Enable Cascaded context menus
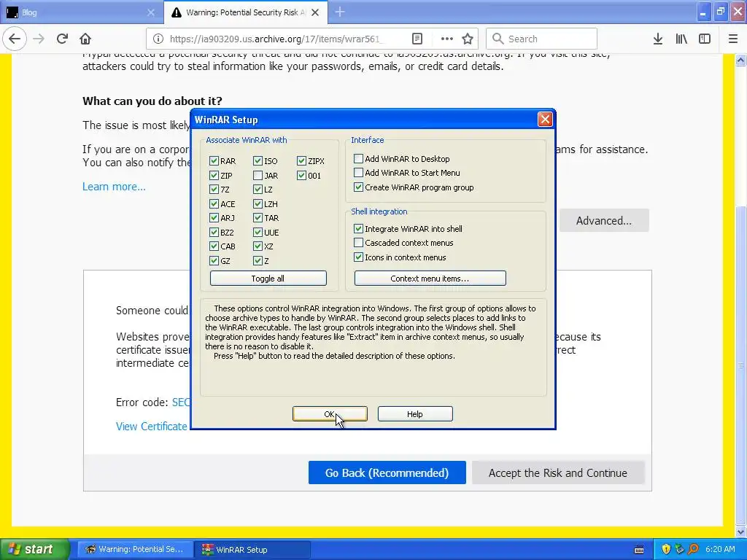The height and width of the screenshot is (560, 747). point(358,242)
